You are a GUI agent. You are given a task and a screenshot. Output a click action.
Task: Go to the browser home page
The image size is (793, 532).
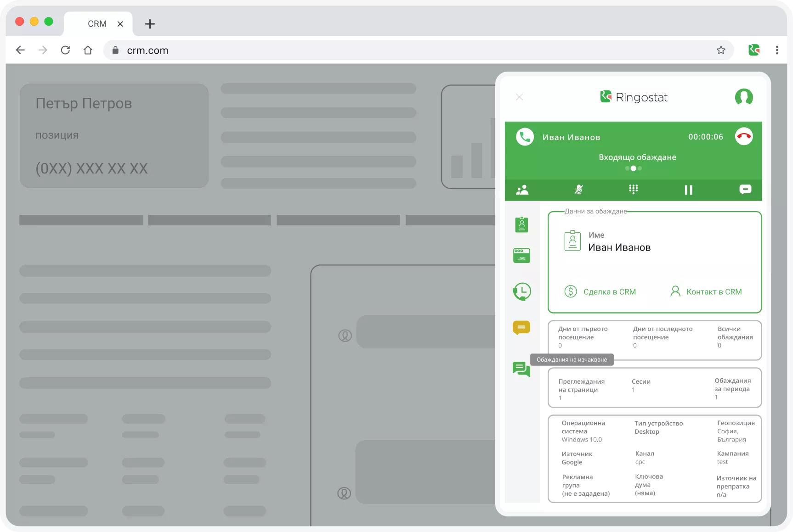point(88,50)
